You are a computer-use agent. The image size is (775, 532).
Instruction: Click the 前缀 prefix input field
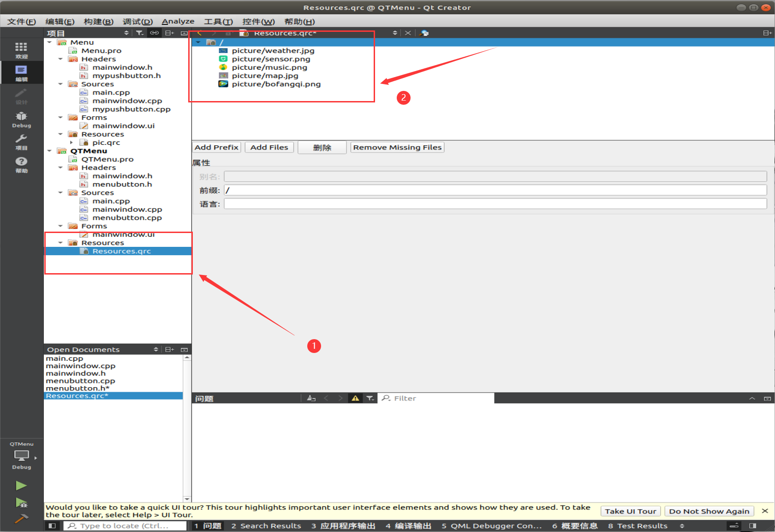pos(495,190)
